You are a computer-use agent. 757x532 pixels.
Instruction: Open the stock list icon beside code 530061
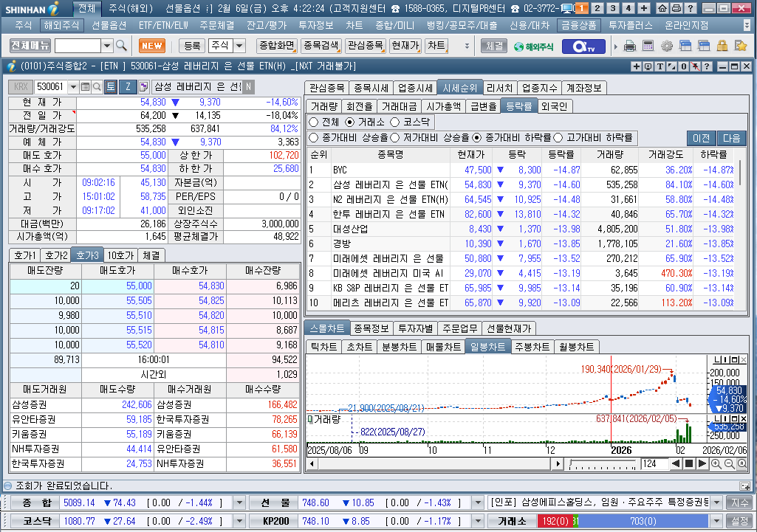[x=86, y=87]
